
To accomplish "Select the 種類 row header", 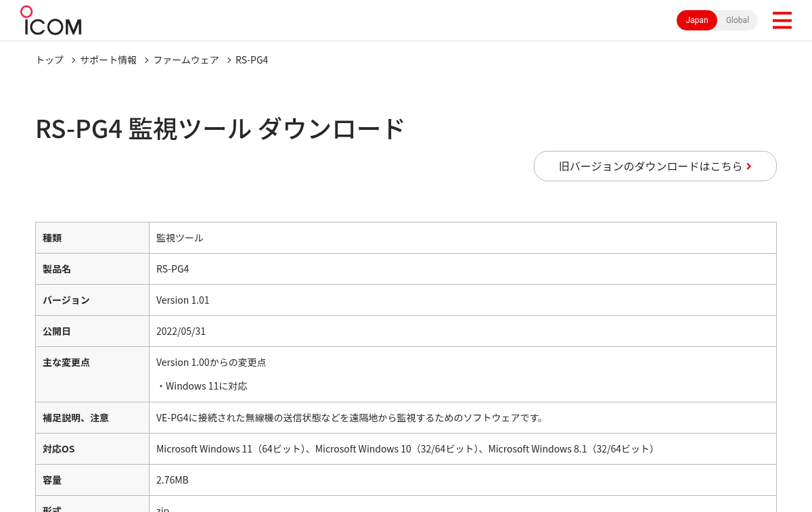I will 93,238.
